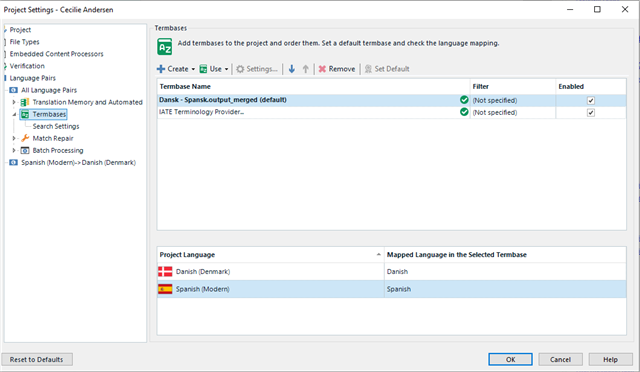Screen dimensions: 640x372
Task: Select Match Repair settings
Action: (x=53, y=138)
